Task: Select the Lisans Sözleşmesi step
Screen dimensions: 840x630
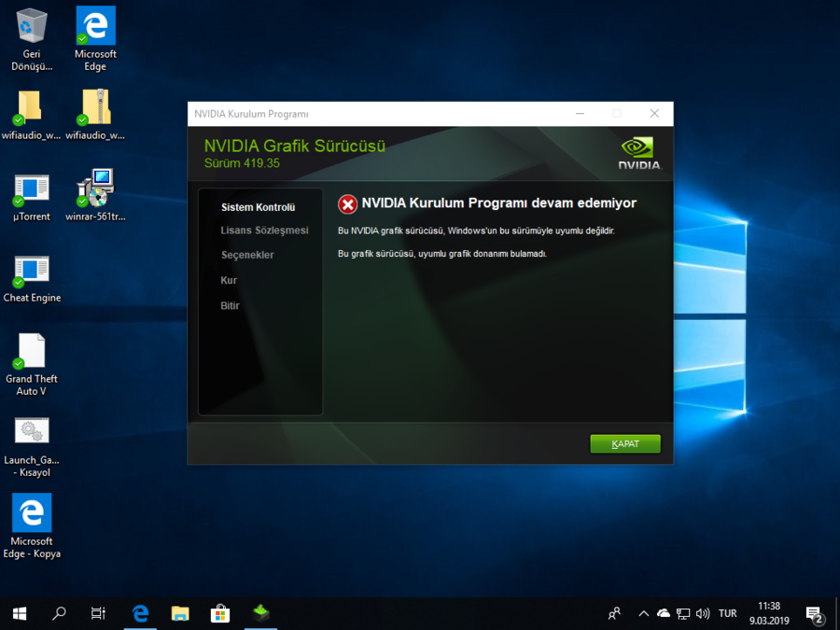Action: 265,231
